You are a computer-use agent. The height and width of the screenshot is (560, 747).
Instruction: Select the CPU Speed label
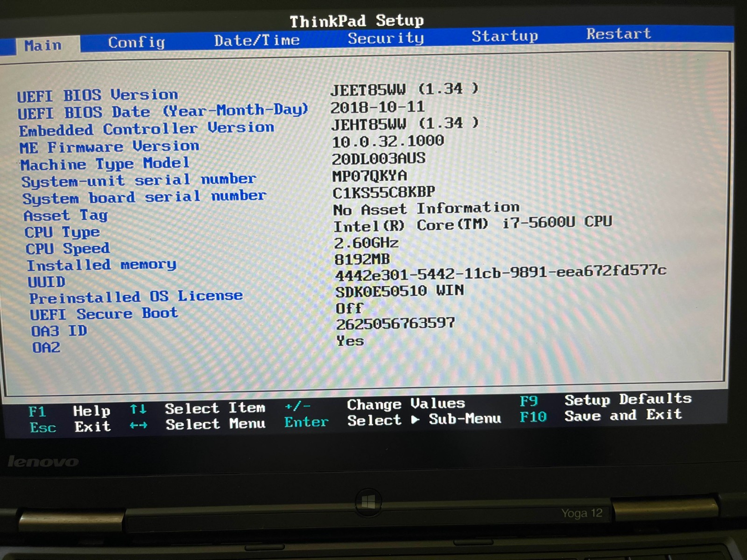tap(68, 249)
